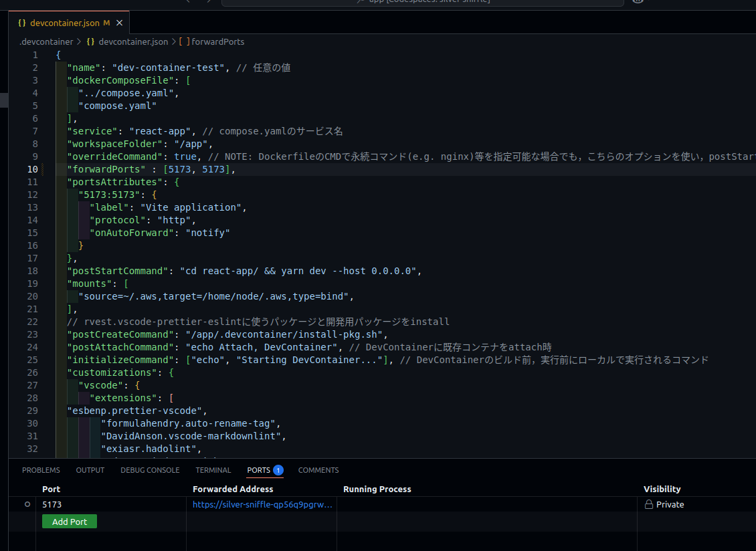
Task: Open the forwarded address link for port 5173
Action: point(262,504)
